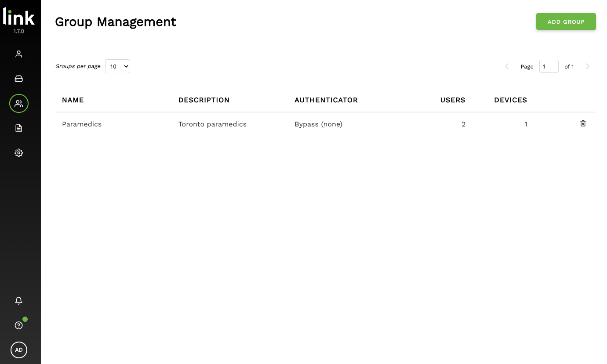This screenshot has height=364, width=607.
Task: Click the Groups per page label
Action: (x=78, y=66)
